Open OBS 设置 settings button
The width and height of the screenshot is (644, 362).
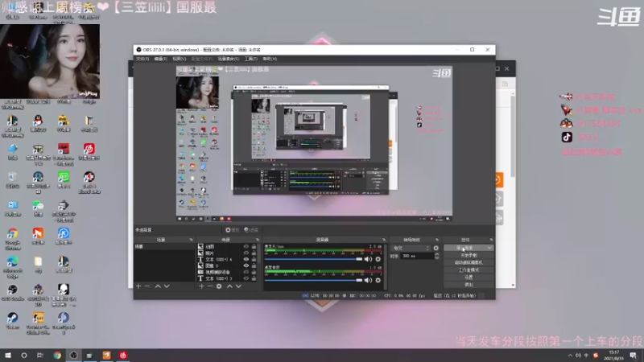click(469, 278)
